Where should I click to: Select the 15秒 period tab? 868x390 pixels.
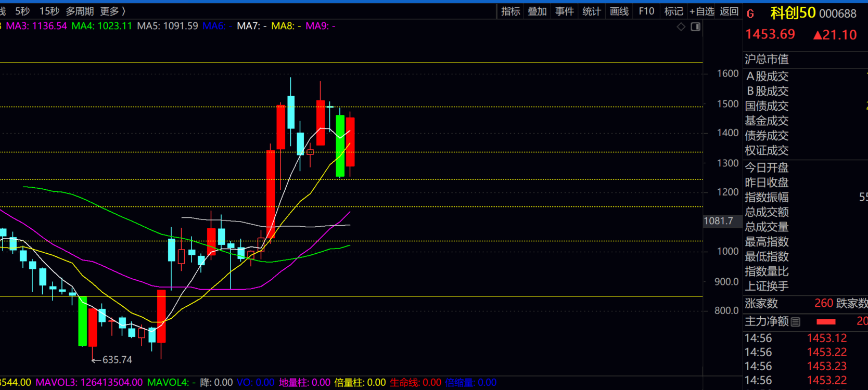[49, 11]
